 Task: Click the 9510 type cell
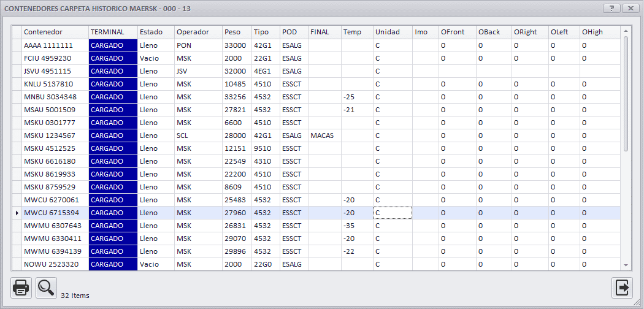coord(266,148)
